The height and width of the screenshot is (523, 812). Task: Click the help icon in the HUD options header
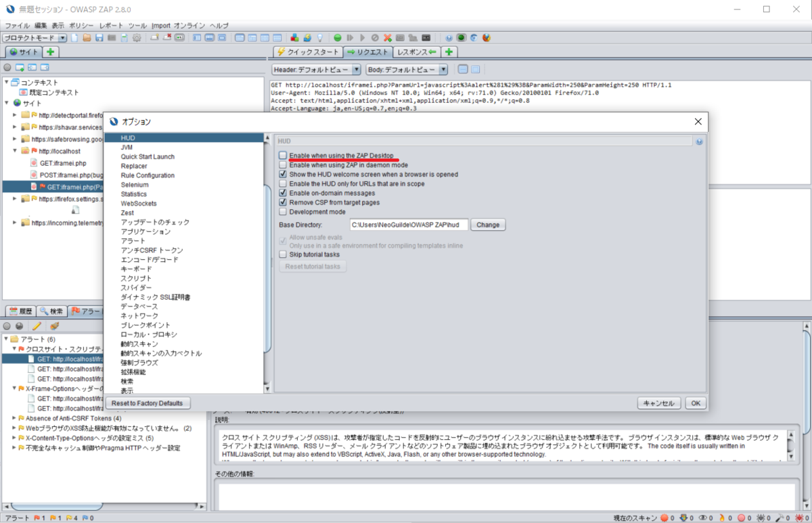[699, 141]
